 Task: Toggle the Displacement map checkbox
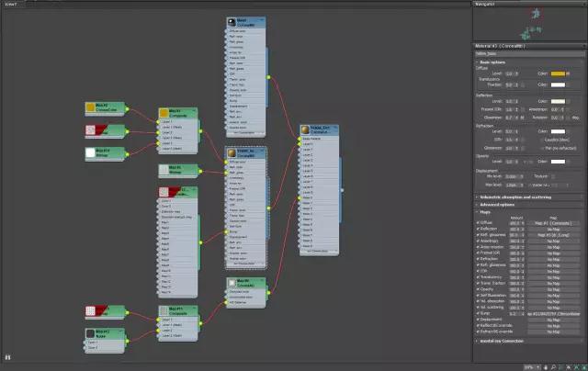point(478,320)
